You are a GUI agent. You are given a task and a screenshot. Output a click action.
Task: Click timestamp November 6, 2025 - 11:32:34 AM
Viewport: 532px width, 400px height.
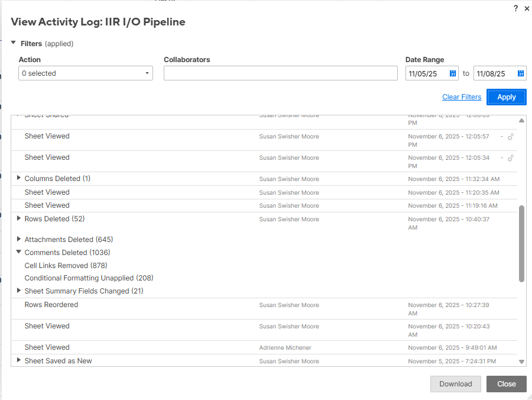pos(453,179)
